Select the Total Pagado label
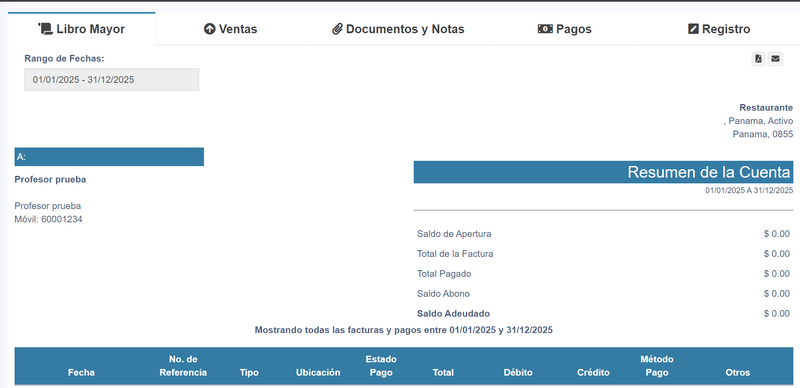The height and width of the screenshot is (388, 800). pos(444,274)
